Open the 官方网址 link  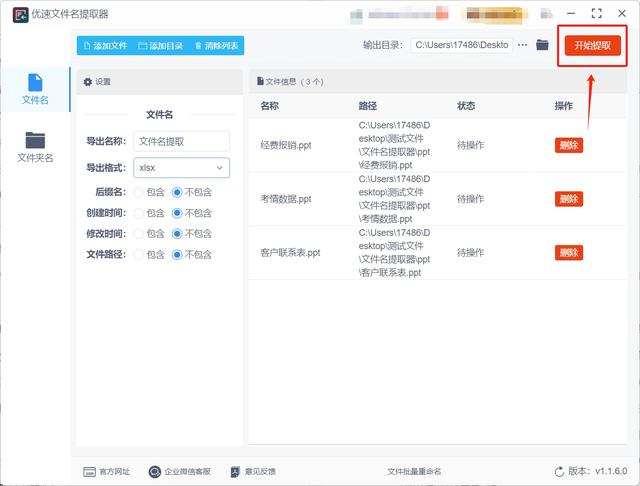click(x=107, y=472)
